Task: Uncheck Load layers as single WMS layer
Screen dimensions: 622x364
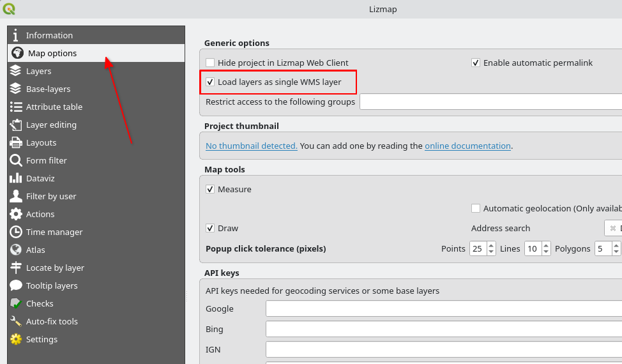Action: [210, 82]
